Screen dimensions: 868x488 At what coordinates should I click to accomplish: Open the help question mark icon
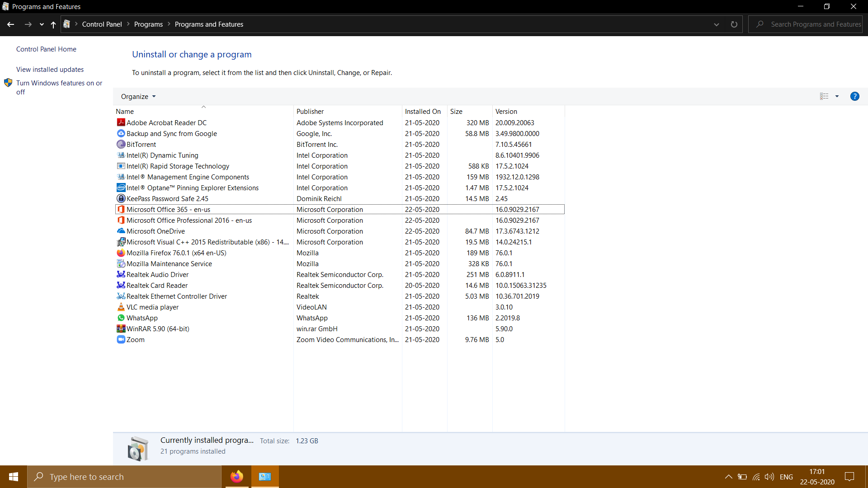(x=854, y=96)
